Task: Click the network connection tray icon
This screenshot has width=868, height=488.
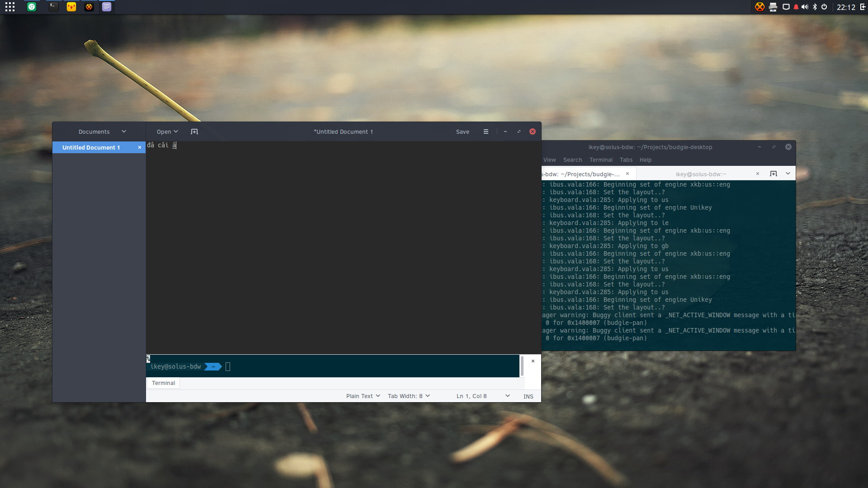Action: (x=786, y=7)
